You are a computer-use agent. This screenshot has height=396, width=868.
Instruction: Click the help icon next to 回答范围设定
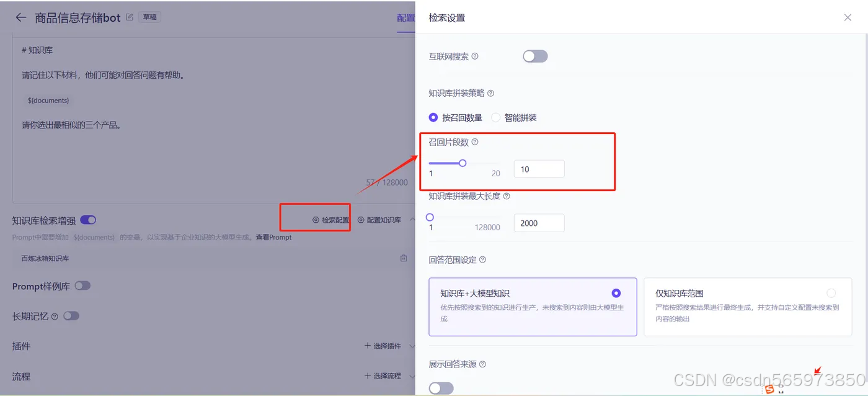pyautogui.click(x=482, y=260)
